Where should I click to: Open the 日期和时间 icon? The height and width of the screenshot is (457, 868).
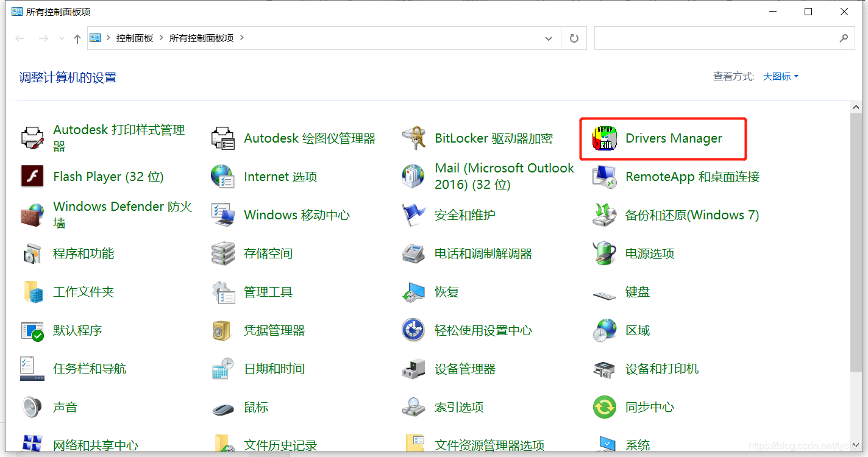(x=223, y=369)
